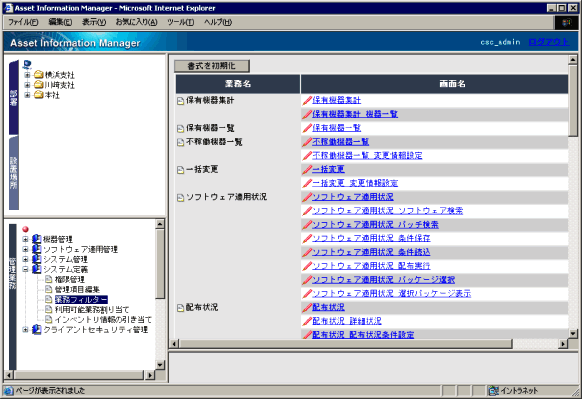Click the イントラネット zone icon in status bar
This screenshot has width=582, height=399.
click(x=494, y=390)
